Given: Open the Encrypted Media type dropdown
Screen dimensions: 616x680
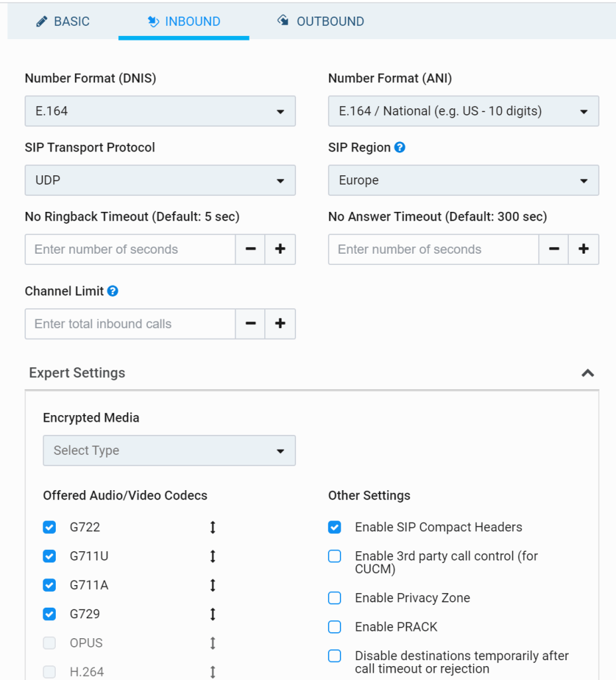Looking at the screenshot, I should tap(169, 451).
